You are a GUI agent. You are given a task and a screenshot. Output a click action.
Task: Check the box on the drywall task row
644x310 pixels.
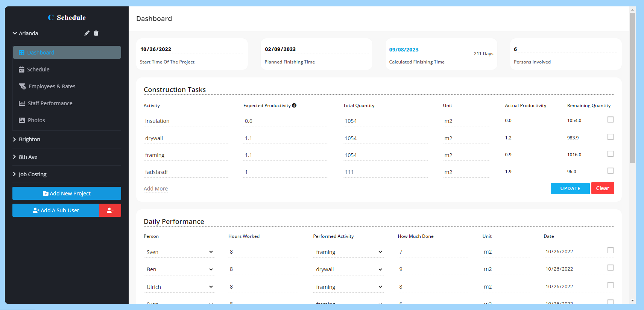610,137
